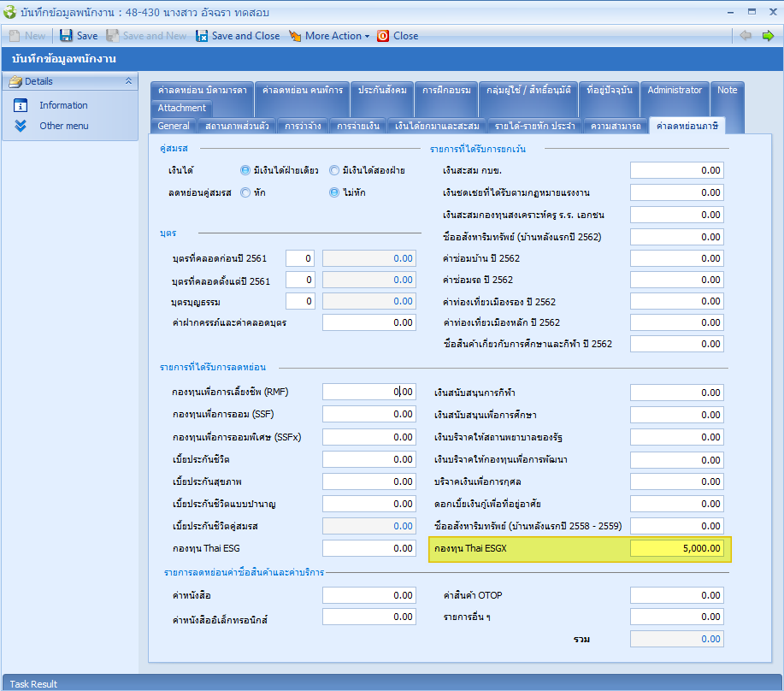
Task: Collapse the Details panel
Action: pos(128,81)
